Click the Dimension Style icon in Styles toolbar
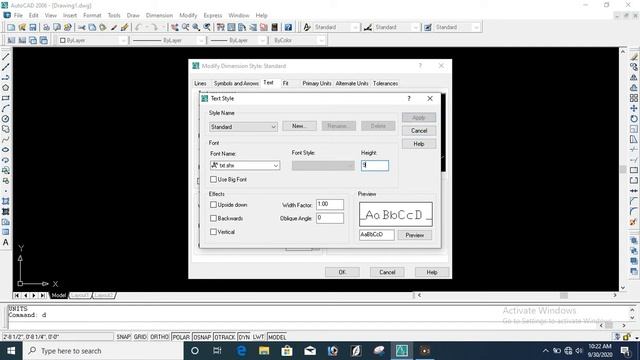The height and width of the screenshot is (360, 640). [x=368, y=27]
